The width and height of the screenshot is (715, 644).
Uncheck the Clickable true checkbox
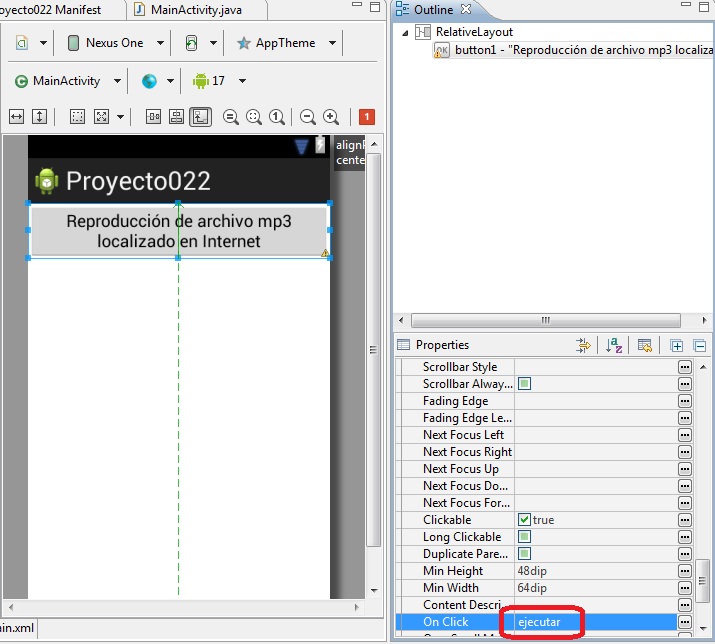tap(524, 519)
